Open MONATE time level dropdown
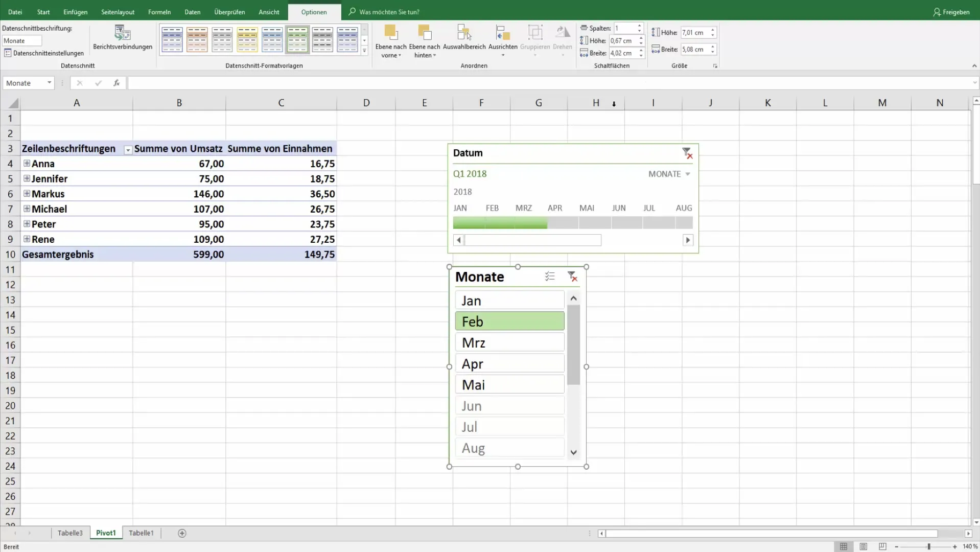 669,174
